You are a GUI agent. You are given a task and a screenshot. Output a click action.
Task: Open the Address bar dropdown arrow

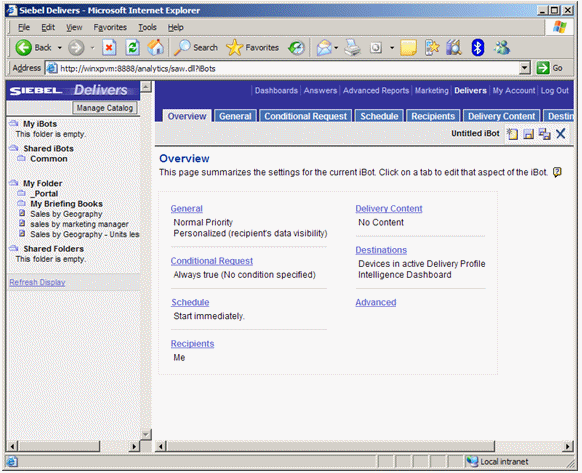(524, 68)
